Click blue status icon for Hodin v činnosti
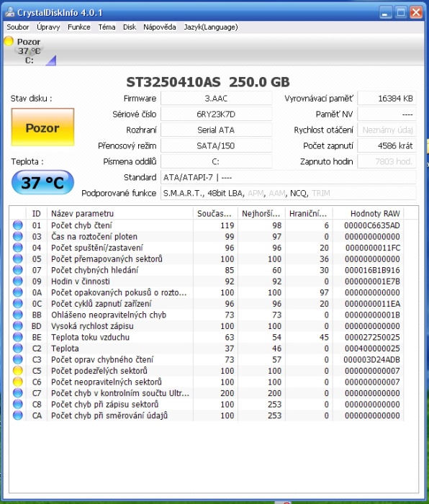Viewport: 429px width, 504px height. point(18,281)
